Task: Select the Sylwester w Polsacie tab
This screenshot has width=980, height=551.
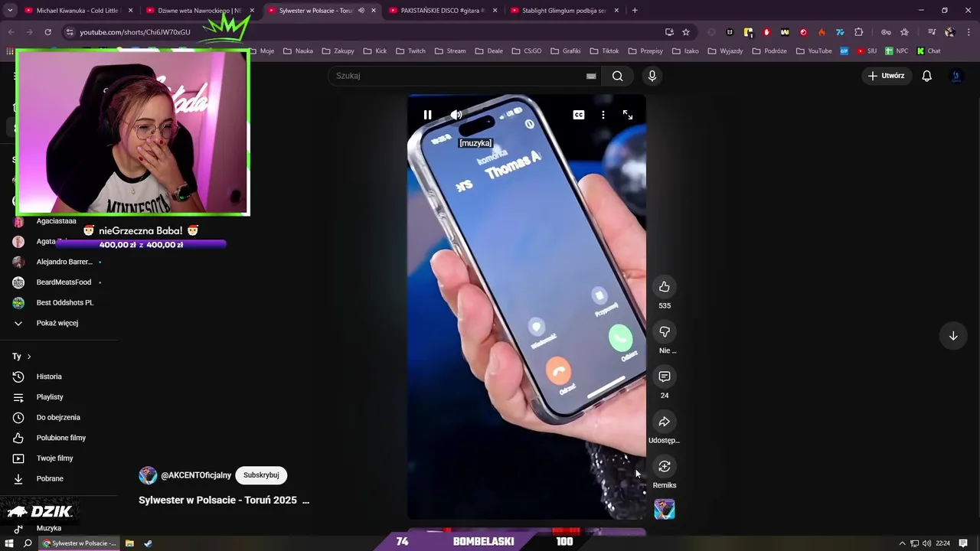Action: (x=315, y=11)
